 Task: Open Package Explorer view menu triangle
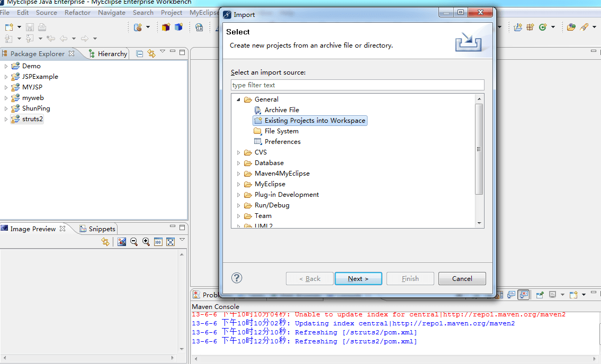pos(163,51)
